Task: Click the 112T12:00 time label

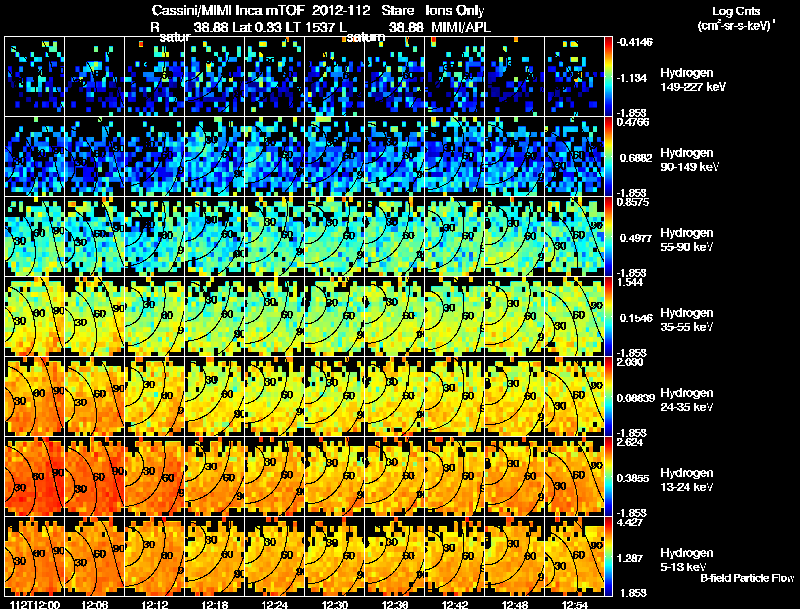Action: coord(35,604)
